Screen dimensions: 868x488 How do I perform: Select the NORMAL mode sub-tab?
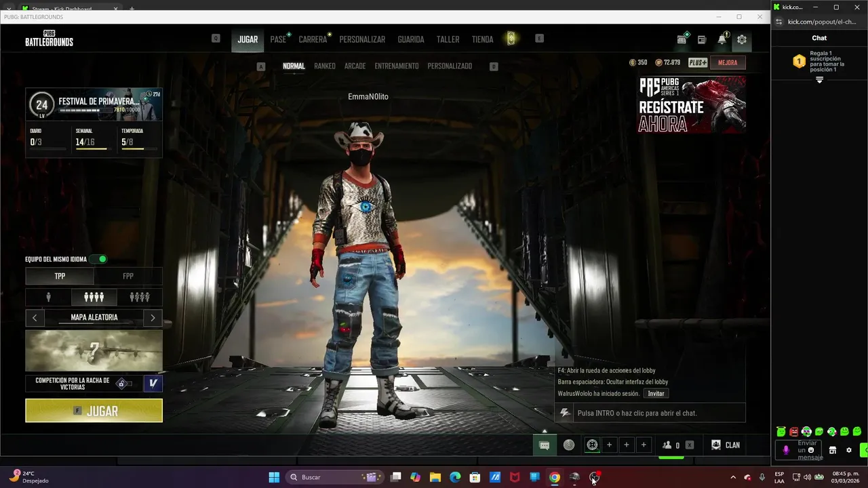(x=294, y=66)
